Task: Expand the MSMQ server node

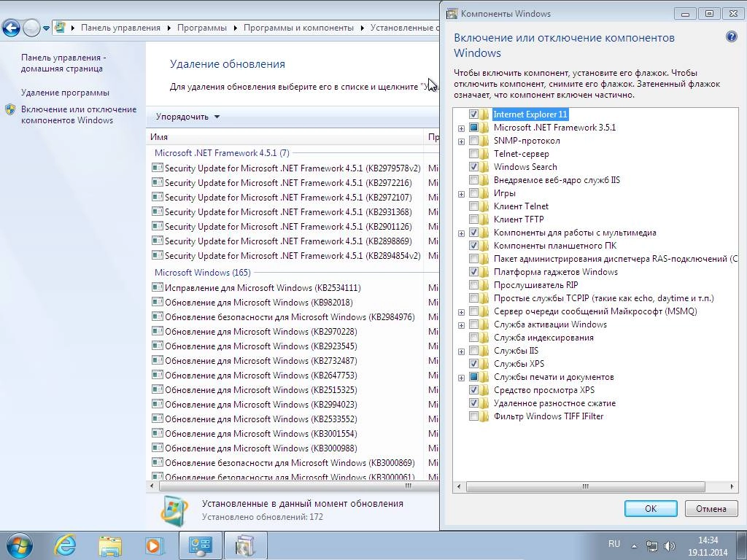Action: (x=461, y=312)
